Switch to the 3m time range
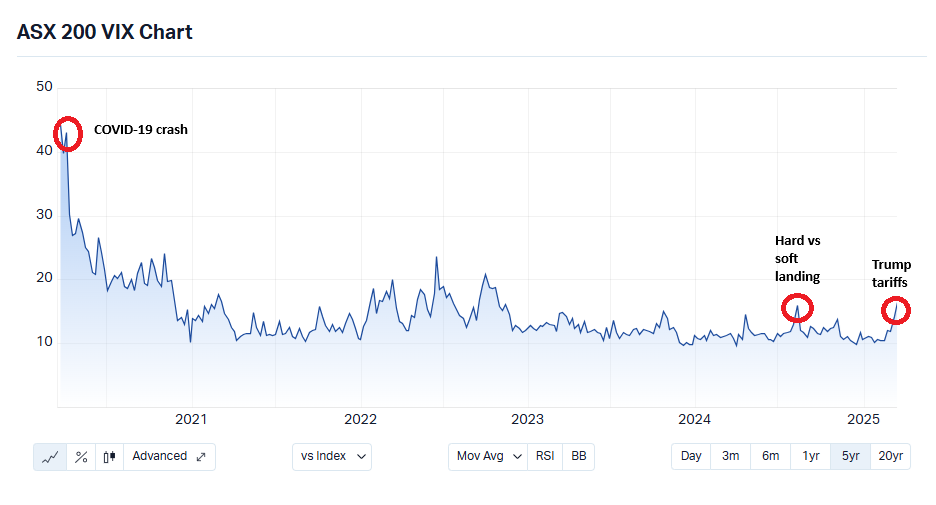This screenshot has width=936, height=505. pyautogui.click(x=731, y=456)
